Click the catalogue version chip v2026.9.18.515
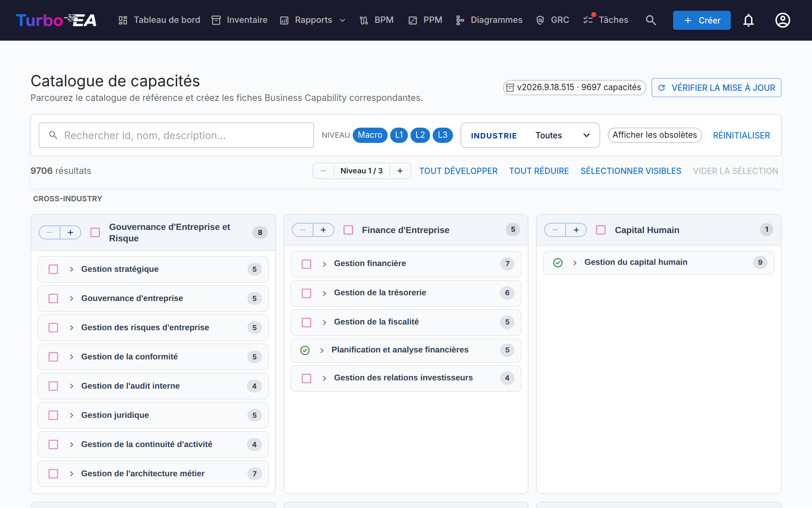812x508 pixels. click(574, 88)
